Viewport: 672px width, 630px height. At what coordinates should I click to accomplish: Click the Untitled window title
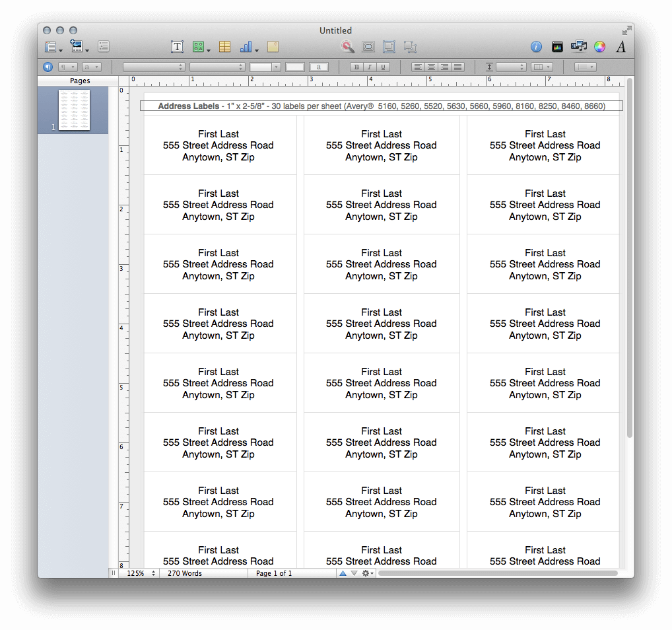click(335, 30)
